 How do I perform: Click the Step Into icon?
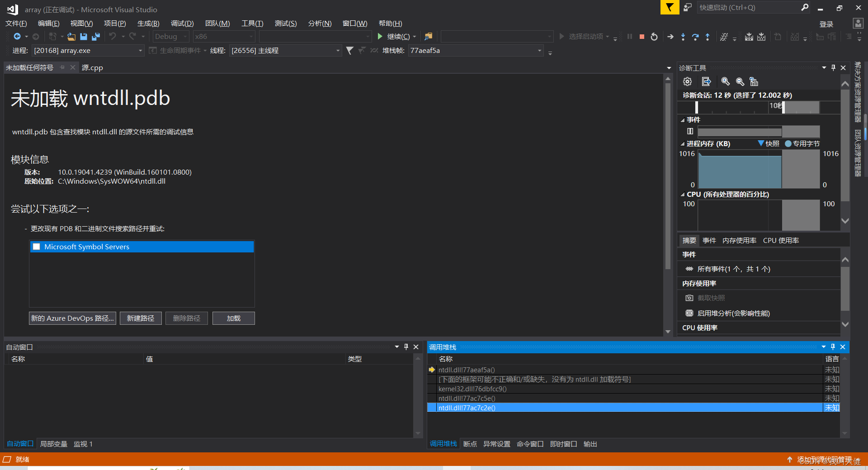(683, 37)
